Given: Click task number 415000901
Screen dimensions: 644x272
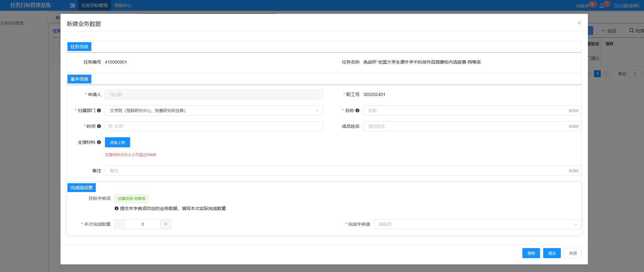Looking at the screenshot, I should 116,62.
